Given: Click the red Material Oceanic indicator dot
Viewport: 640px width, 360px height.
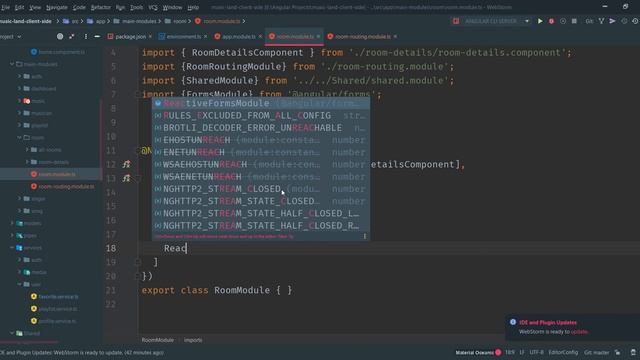Looking at the screenshot, I should pos(498,352).
